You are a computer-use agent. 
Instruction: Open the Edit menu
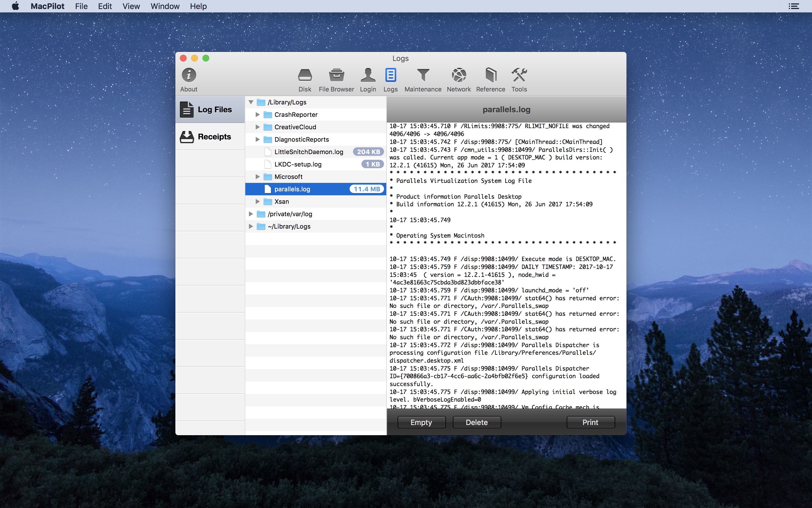[x=105, y=6]
